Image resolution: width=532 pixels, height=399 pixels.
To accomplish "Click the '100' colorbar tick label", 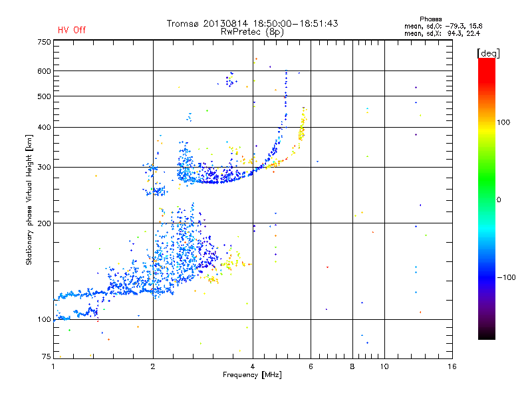I will pyautogui.click(x=503, y=122).
